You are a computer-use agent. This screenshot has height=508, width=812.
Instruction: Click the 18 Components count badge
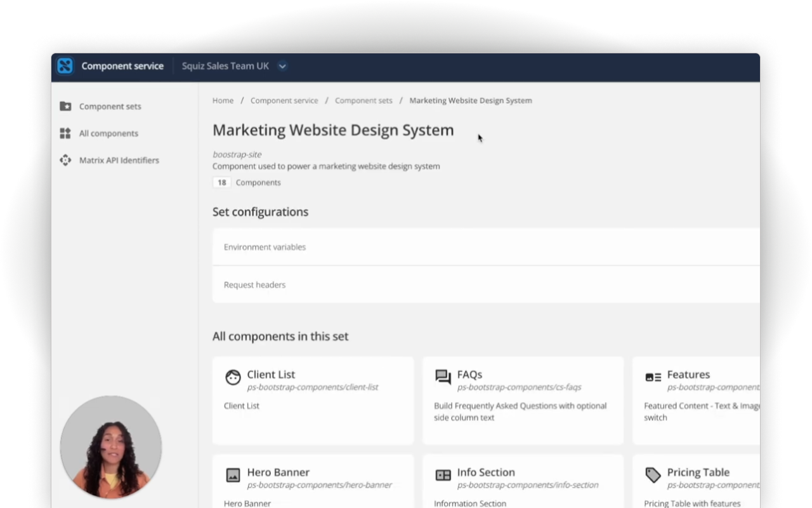tap(221, 182)
